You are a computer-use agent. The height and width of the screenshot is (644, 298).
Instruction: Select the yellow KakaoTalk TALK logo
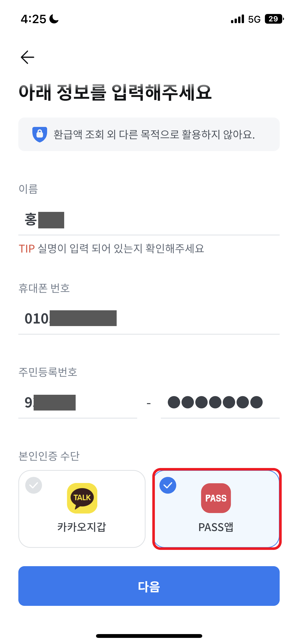[82, 498]
